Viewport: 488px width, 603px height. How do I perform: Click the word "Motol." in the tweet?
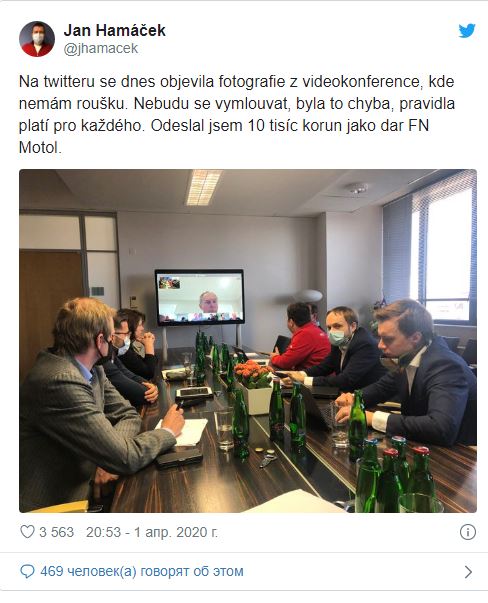point(40,148)
